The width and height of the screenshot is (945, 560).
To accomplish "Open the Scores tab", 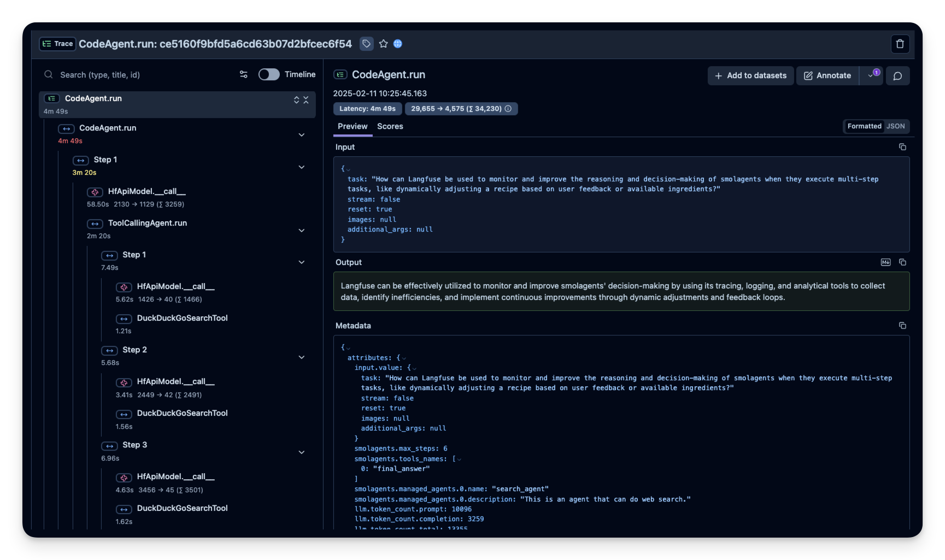I will coord(390,126).
